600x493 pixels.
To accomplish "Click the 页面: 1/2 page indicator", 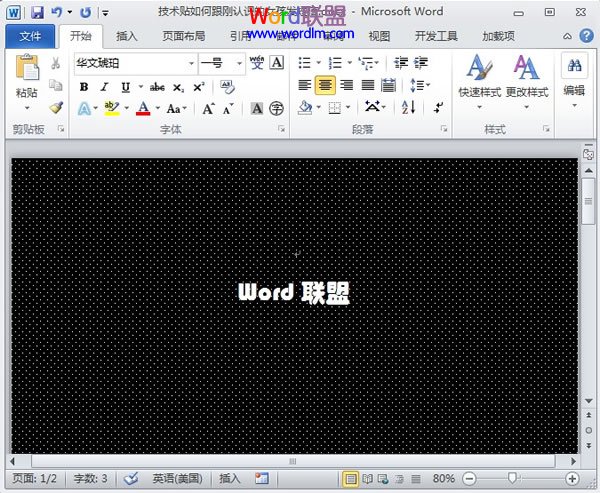I will tap(34, 478).
